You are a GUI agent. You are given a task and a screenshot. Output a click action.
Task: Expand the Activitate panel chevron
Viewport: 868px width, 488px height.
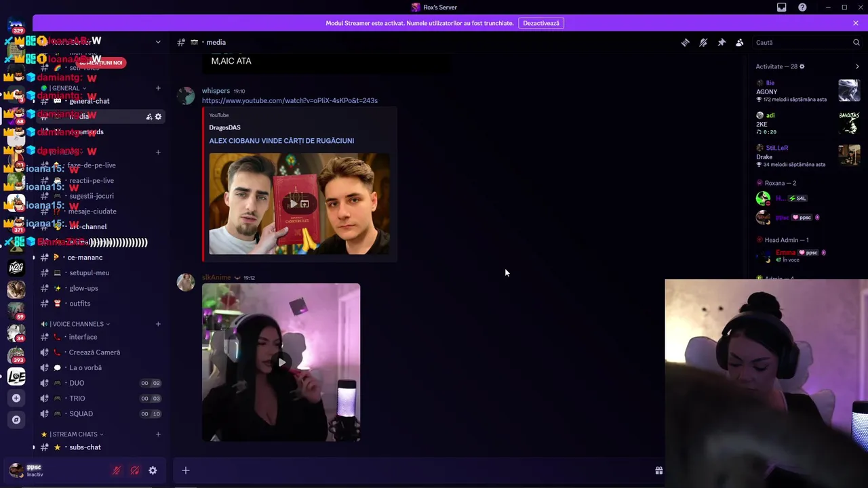tap(857, 66)
